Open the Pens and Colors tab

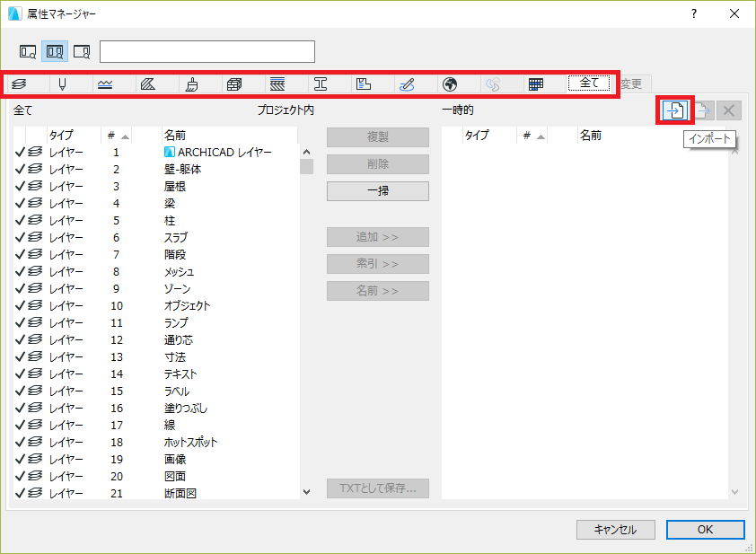(62, 84)
